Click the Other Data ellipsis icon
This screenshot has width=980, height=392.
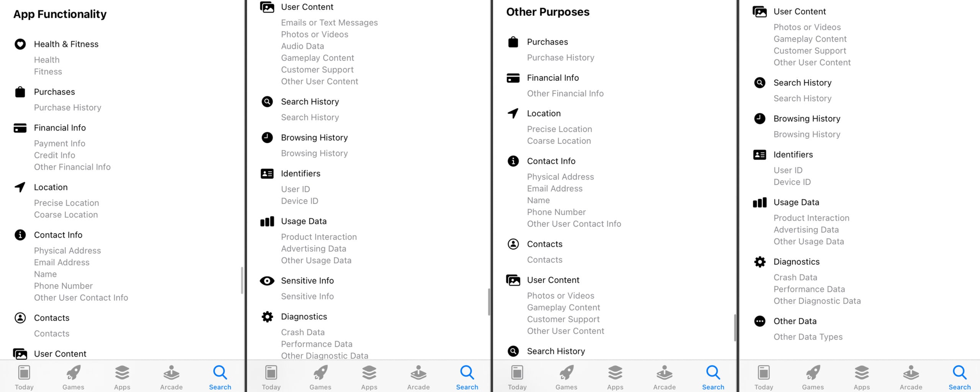759,321
